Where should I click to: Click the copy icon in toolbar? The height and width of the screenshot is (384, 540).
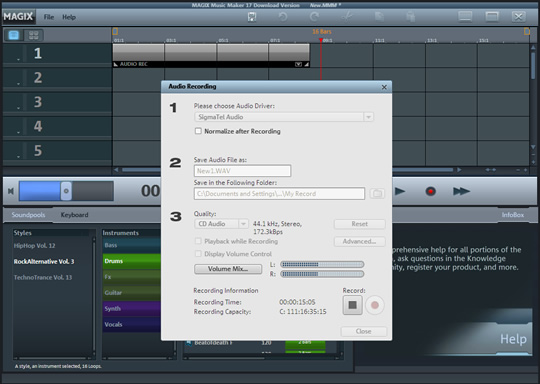click(x=379, y=17)
